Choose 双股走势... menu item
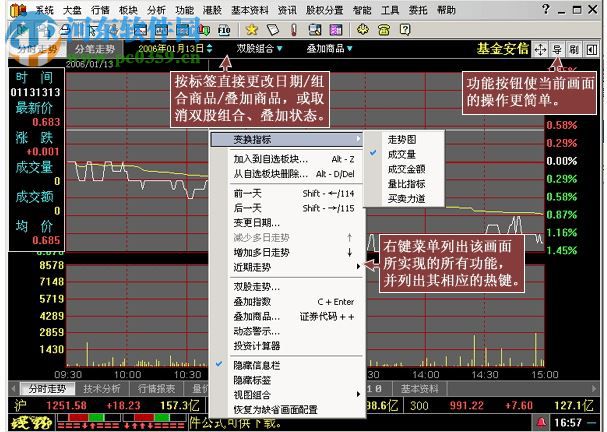The width and height of the screenshot is (607, 432). pos(286,287)
